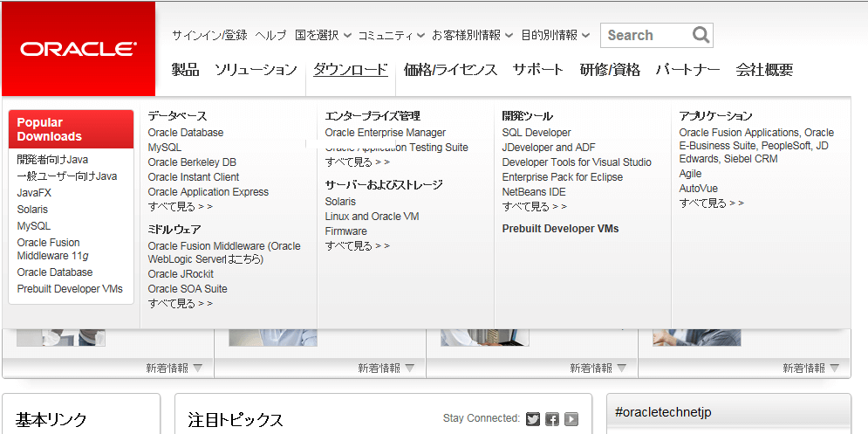Expand the 国を選択 dropdown
The height and width of the screenshot is (434, 868).
click(x=323, y=36)
